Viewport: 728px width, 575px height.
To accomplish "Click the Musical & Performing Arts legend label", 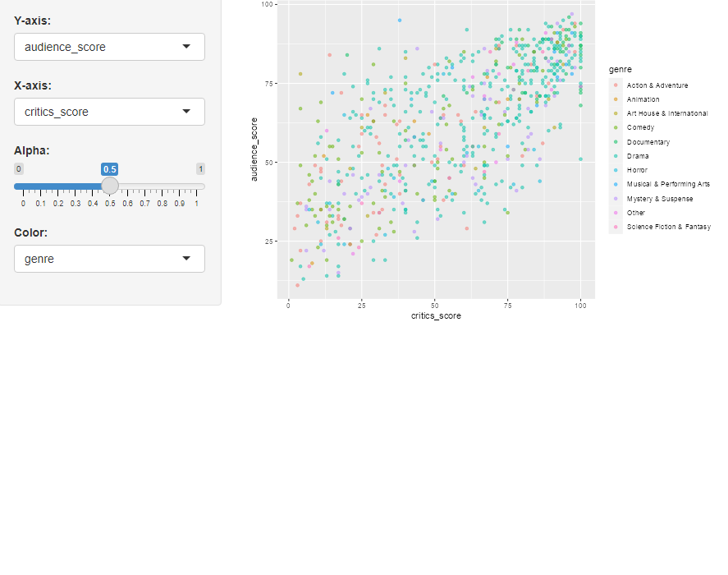I will [668, 184].
